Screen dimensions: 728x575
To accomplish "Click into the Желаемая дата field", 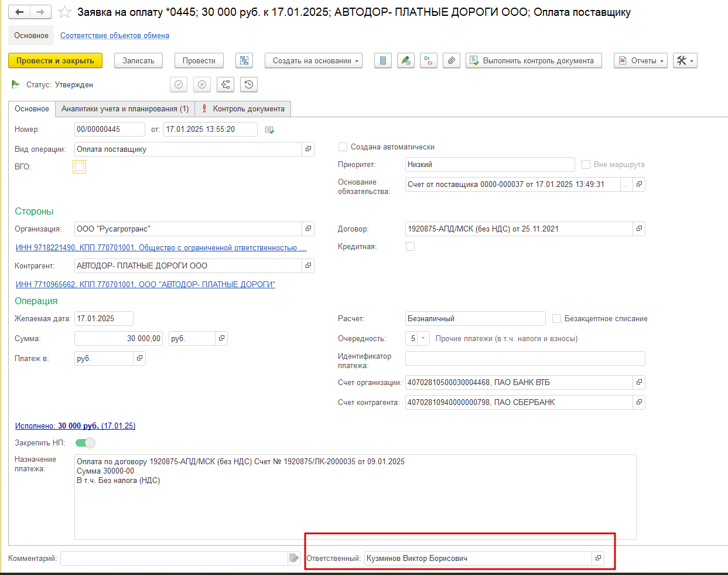I will (104, 318).
